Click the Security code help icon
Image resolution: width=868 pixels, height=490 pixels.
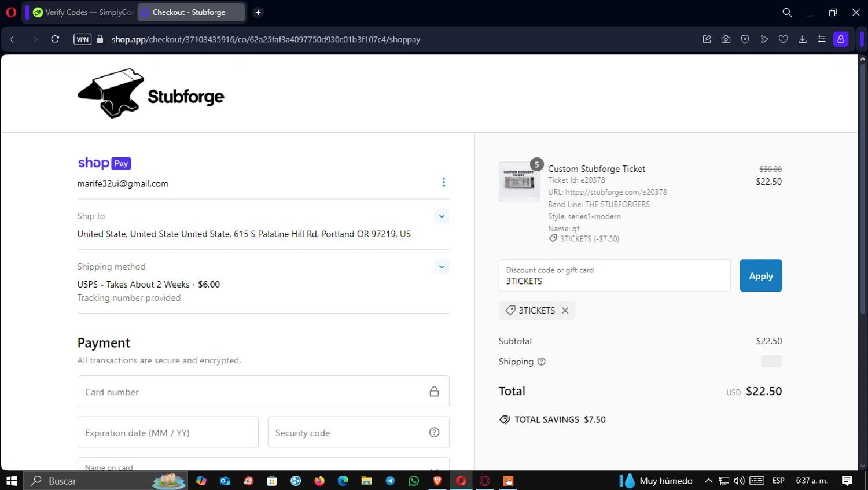(x=434, y=432)
